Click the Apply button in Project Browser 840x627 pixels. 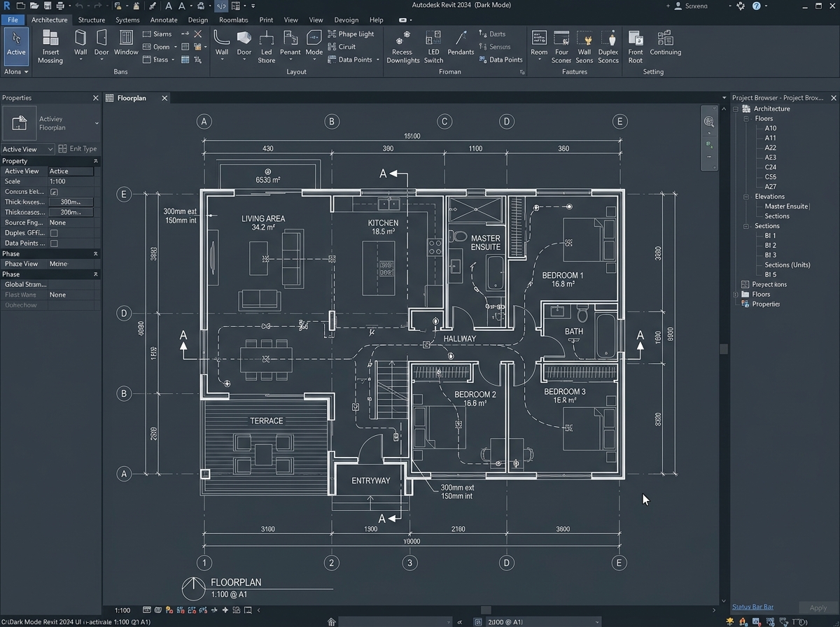818,608
